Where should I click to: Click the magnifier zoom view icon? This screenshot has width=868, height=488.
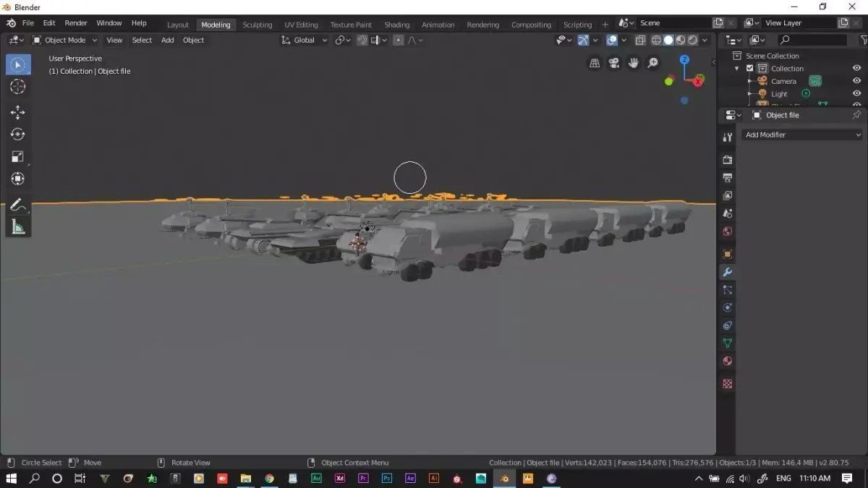tap(653, 63)
